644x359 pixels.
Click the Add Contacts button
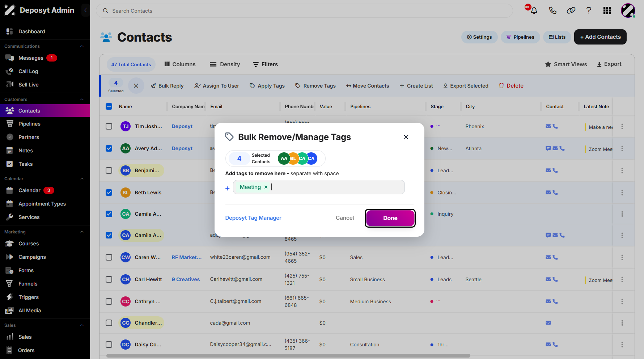600,37
